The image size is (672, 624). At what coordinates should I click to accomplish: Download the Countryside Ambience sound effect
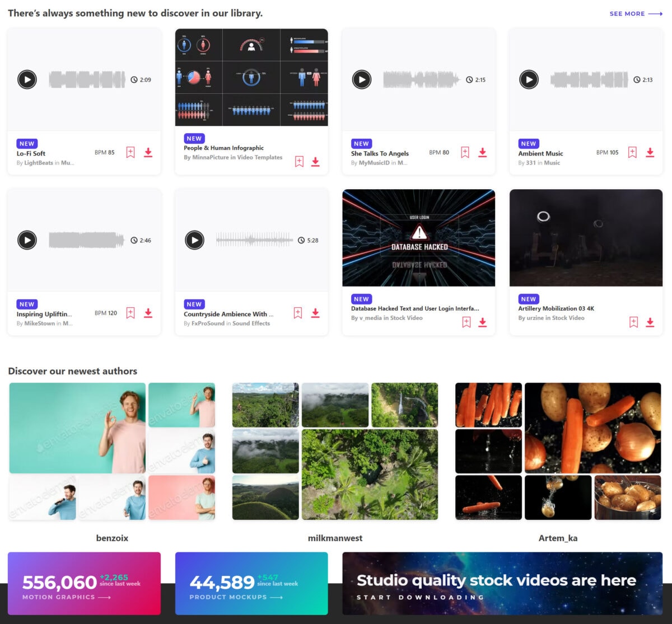click(x=315, y=312)
